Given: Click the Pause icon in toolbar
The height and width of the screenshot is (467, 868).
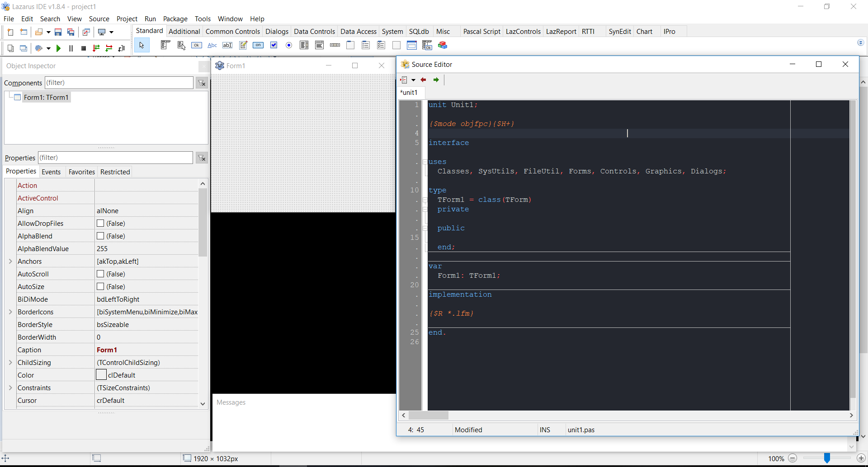Looking at the screenshot, I should (71, 48).
